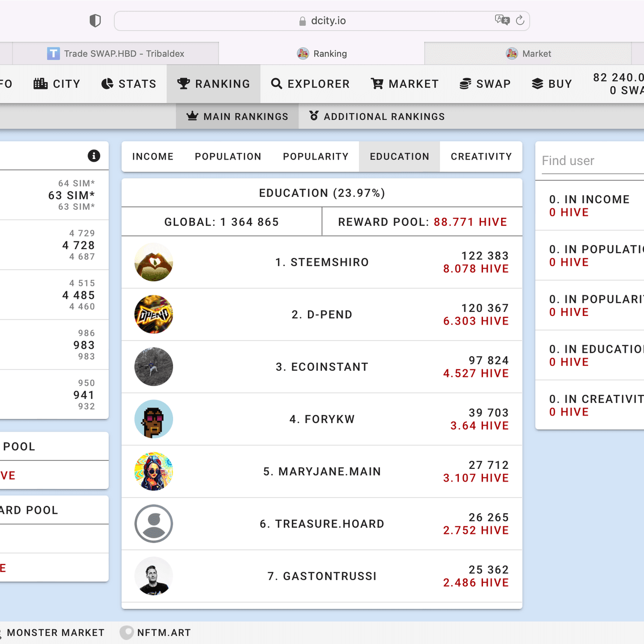The width and height of the screenshot is (644, 644).
Task: Click the dcity.io address bar
Action: click(x=322, y=21)
